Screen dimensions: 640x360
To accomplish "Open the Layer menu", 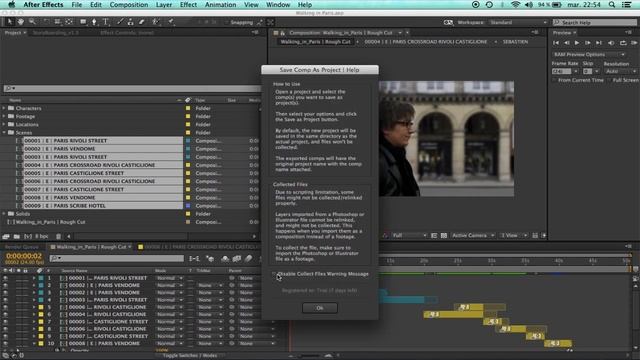I will (x=164, y=4).
